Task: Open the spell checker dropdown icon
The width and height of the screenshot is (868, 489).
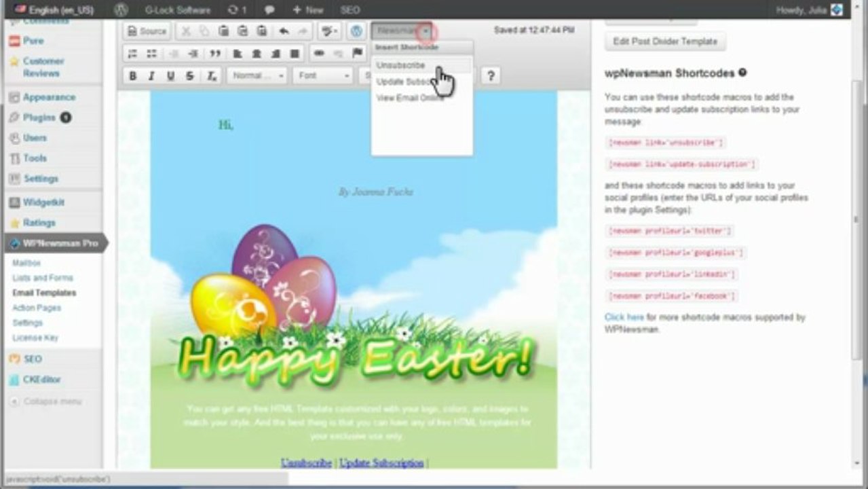Action: 330,31
